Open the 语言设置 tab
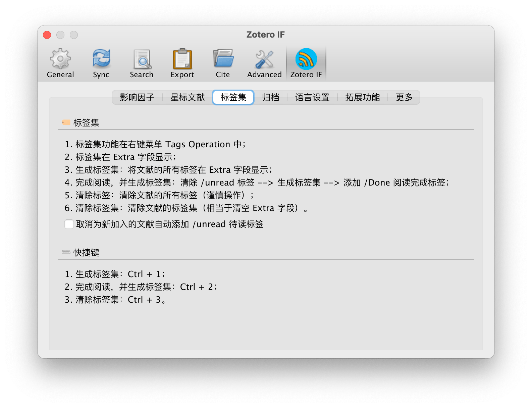532x408 pixels. 312,98
